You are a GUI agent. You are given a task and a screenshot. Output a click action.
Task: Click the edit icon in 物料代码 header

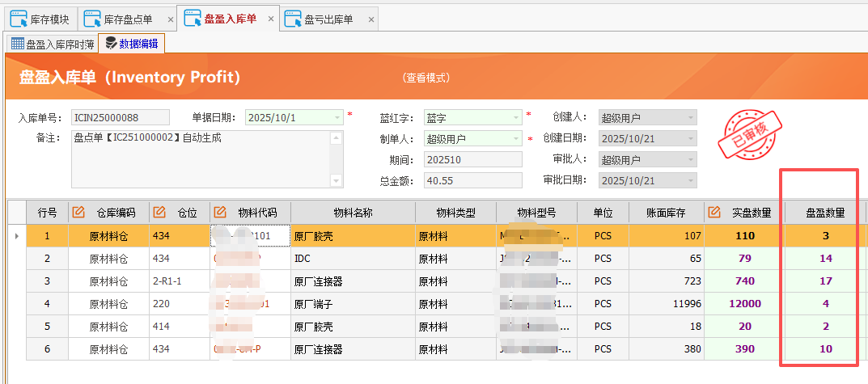coord(220,212)
